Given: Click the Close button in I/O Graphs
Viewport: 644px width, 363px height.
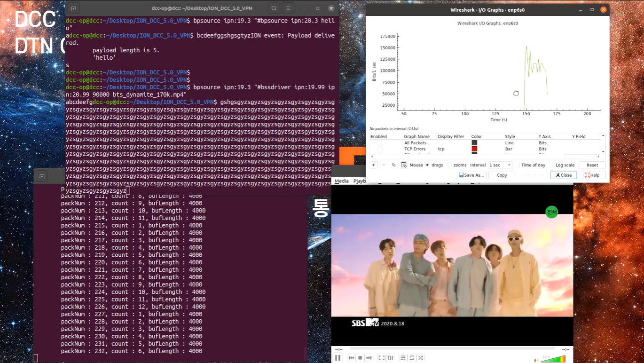Looking at the screenshot, I should (563, 175).
